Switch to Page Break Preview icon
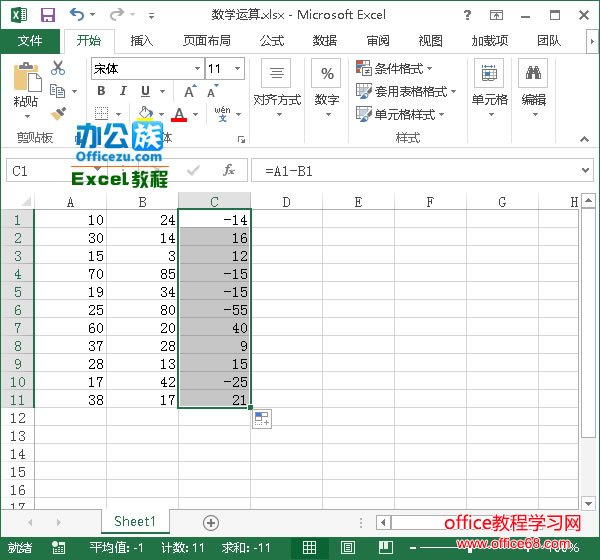Screen dimensions: 600x560 click(386, 548)
